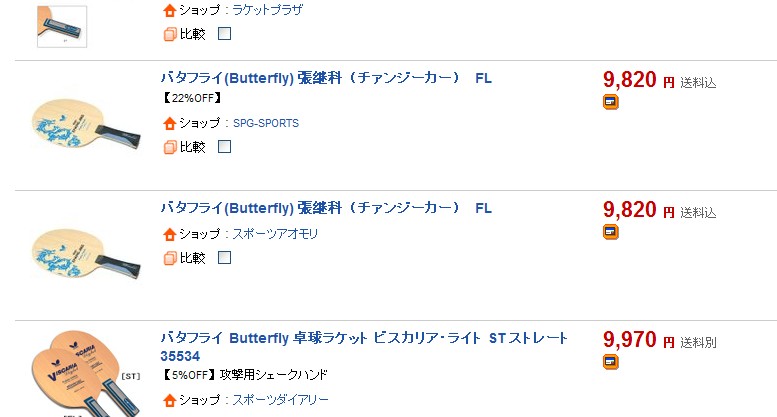Viewport: 777px width, 417px height.
Task: Click the card payment icon below 9,970円 price
Action: [611, 362]
